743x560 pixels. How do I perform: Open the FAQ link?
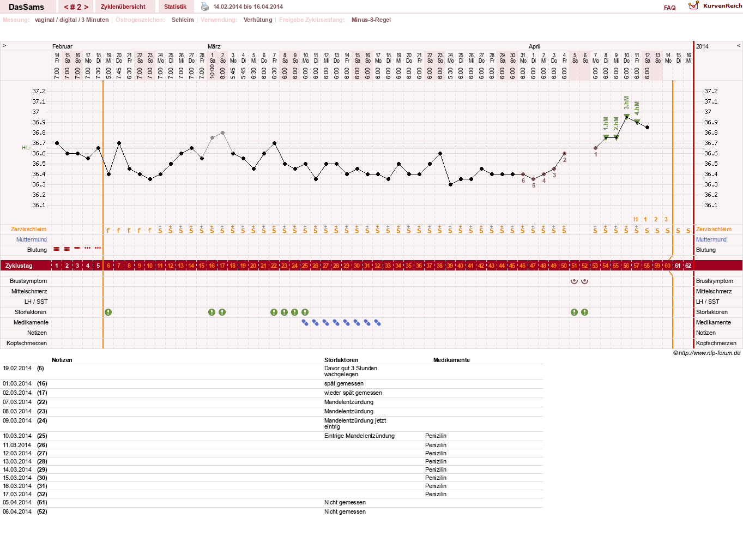[670, 8]
